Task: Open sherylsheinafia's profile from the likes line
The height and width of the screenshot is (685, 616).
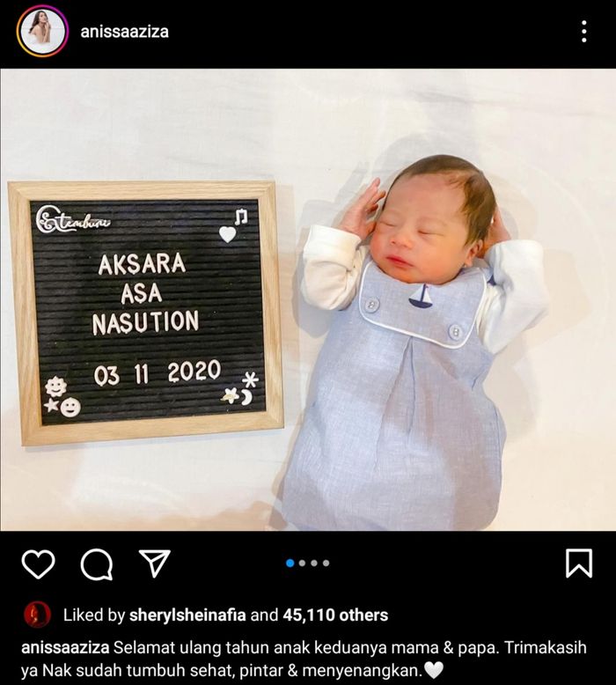Action: click(x=187, y=615)
